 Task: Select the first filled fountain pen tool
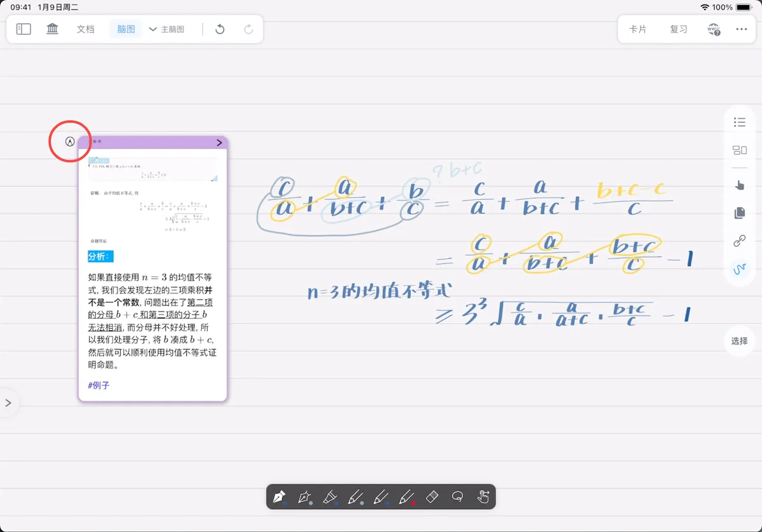[x=279, y=496]
